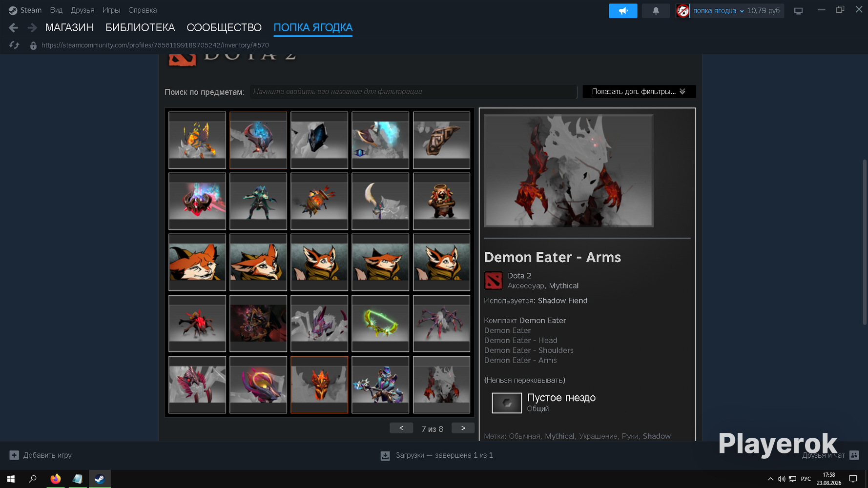Click the downloads status text
This screenshot has height=488, width=868.
(x=444, y=455)
